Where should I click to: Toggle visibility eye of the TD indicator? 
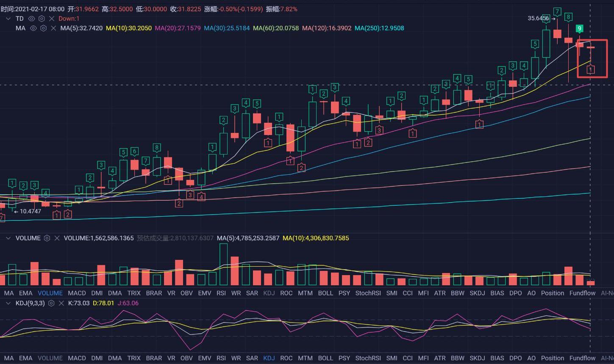click(x=31, y=19)
